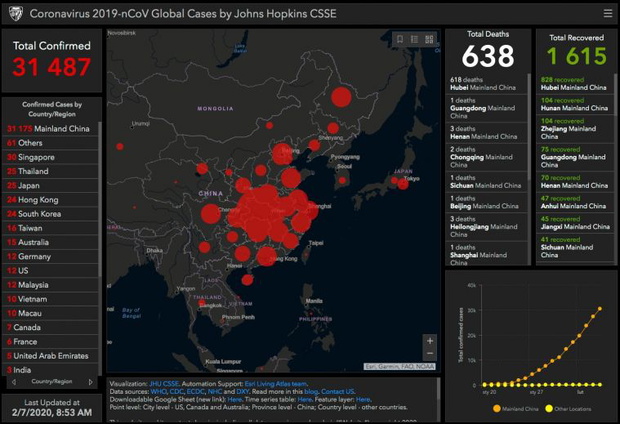Click the scrollbar of the deaths list
The height and width of the screenshot is (424, 620).
(529, 127)
